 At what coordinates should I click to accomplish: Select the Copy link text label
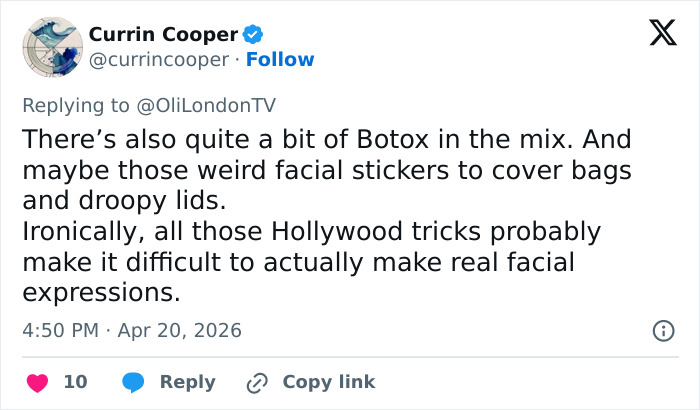329,382
